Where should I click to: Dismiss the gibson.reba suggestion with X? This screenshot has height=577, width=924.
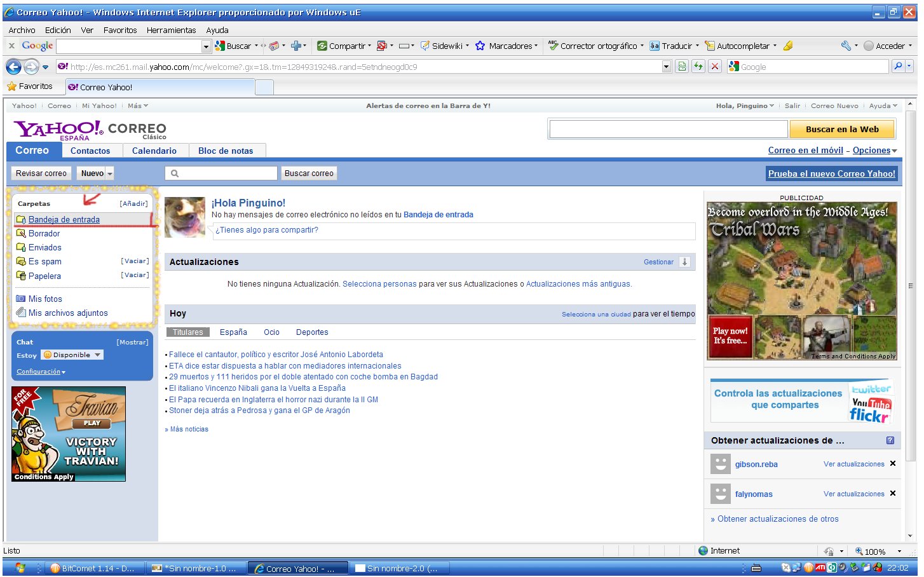[x=893, y=464]
